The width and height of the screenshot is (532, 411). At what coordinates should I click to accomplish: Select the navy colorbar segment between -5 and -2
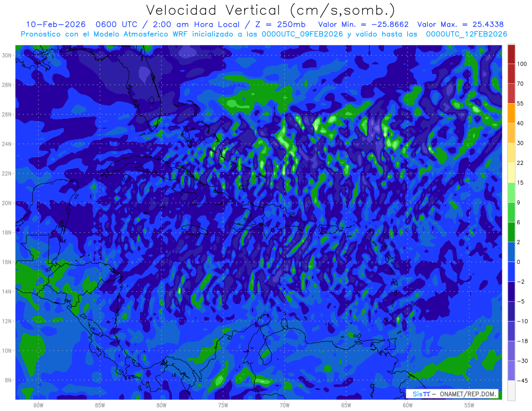[x=511, y=291]
